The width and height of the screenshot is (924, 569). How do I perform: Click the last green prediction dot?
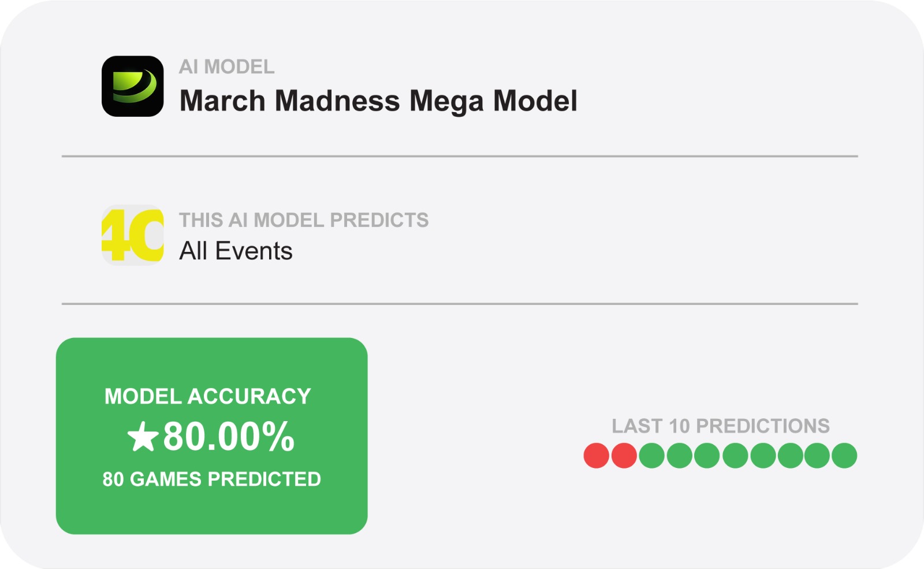(844, 456)
